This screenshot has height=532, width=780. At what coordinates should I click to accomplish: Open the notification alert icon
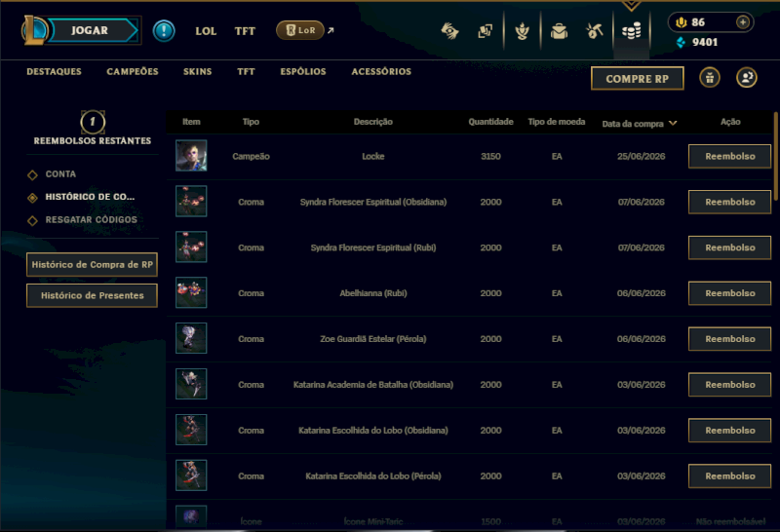[164, 31]
